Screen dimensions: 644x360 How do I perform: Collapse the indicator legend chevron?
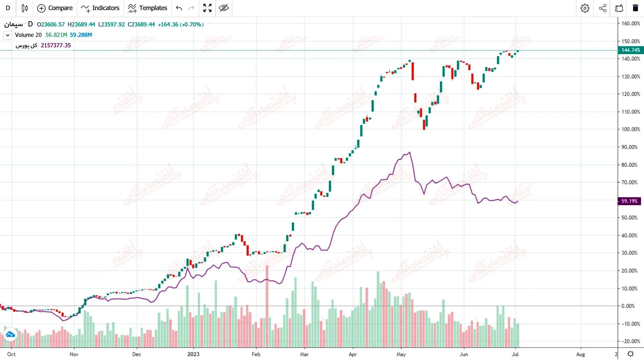pyautogui.click(x=8, y=35)
